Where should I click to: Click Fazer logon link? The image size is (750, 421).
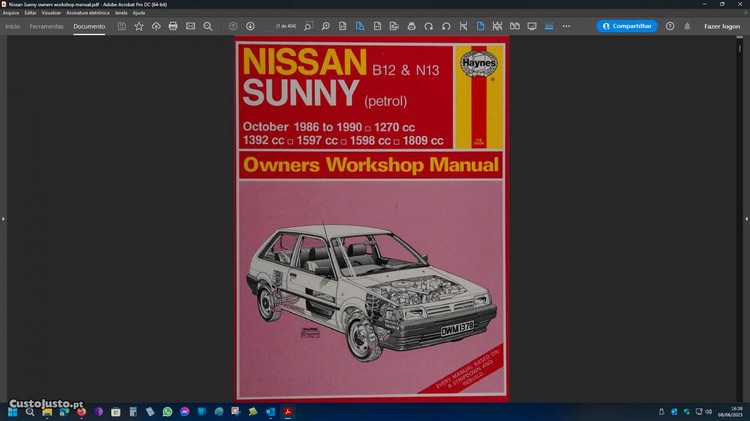point(722,26)
